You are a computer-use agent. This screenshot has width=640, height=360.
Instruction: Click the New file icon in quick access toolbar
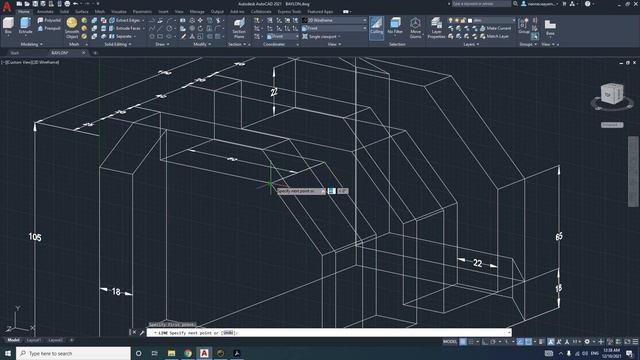pyautogui.click(x=19, y=4)
